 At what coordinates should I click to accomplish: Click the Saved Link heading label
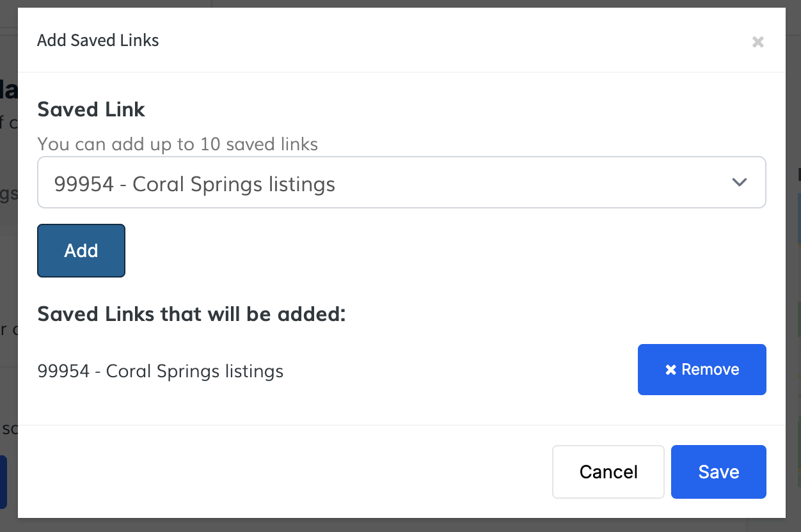(x=91, y=109)
